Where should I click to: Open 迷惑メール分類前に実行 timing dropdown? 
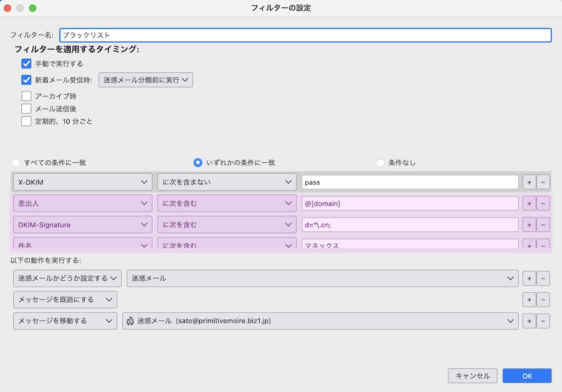(146, 80)
